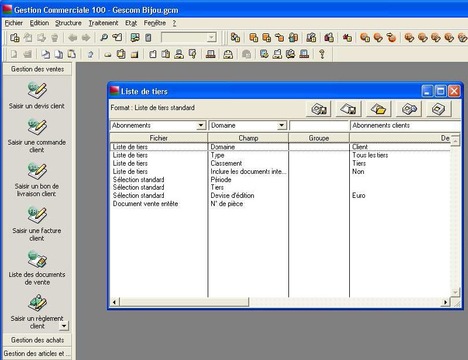The width and height of the screenshot is (468, 360).
Task: Select the row with Champ Domaine
Action: 280,147
